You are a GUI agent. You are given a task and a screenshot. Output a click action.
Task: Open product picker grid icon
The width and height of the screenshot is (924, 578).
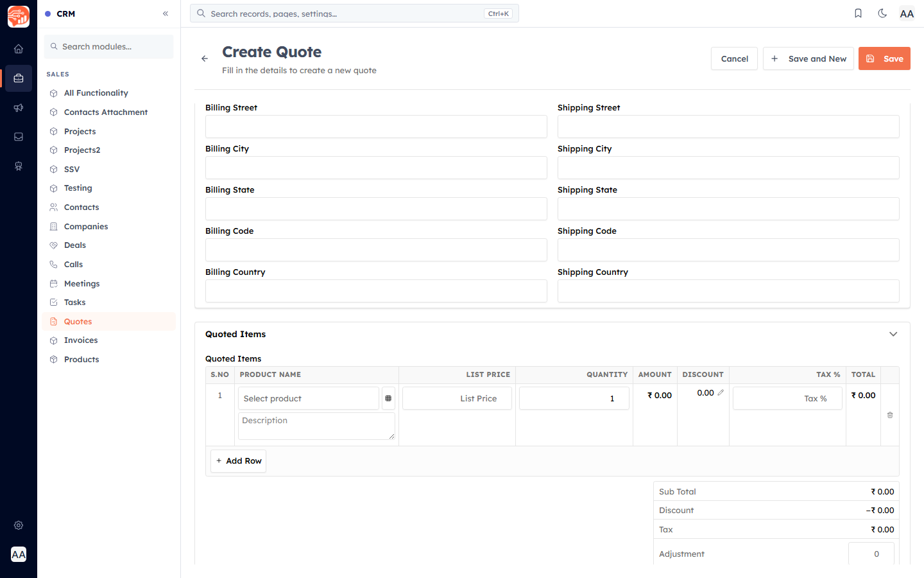[x=388, y=398]
